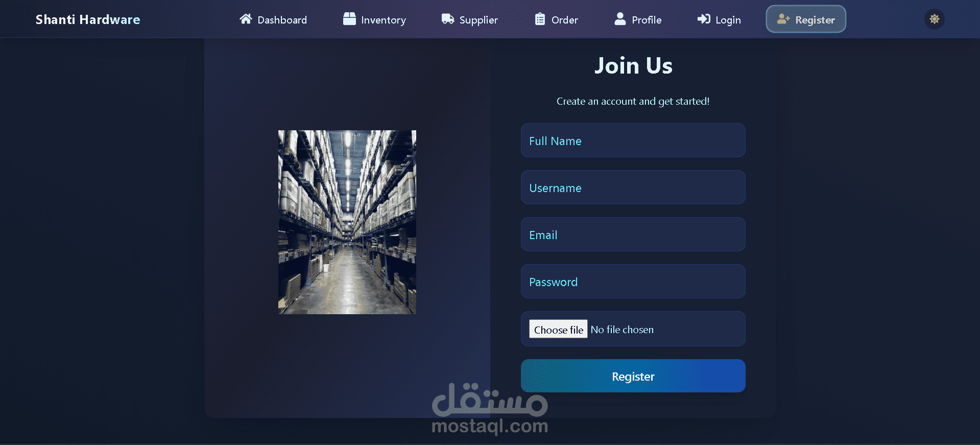Click the Choose file button
The image size is (980, 445).
tap(558, 330)
